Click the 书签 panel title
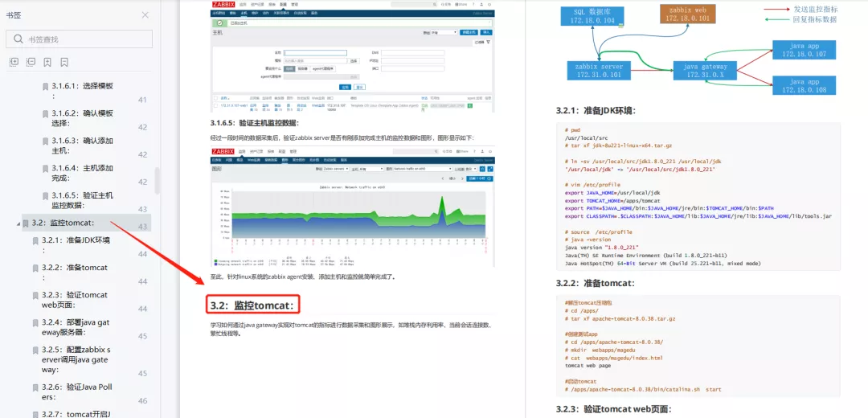This screenshot has height=418, width=868. 14,15
